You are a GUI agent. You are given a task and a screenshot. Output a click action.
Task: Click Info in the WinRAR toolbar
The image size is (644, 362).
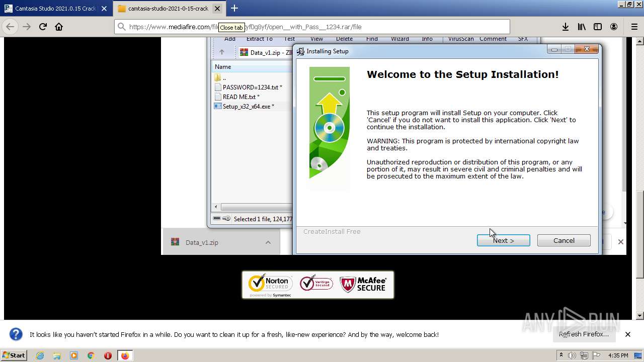point(427,39)
